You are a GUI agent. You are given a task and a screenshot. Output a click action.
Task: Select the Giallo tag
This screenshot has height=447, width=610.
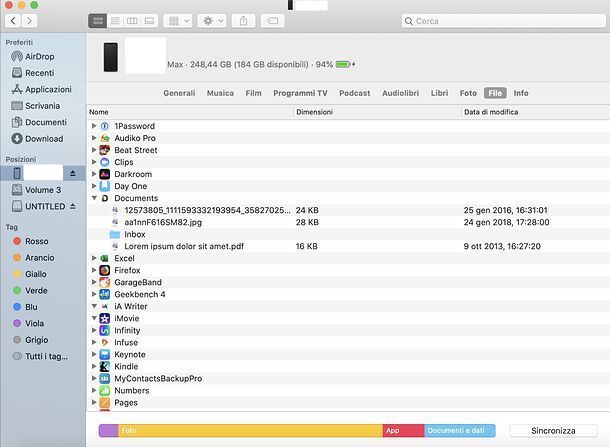coord(30,274)
